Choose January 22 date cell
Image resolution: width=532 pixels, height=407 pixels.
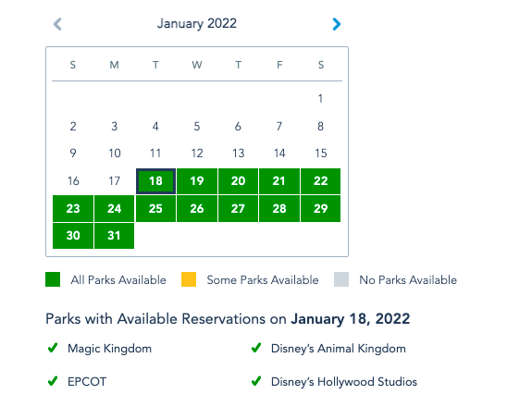click(x=321, y=181)
